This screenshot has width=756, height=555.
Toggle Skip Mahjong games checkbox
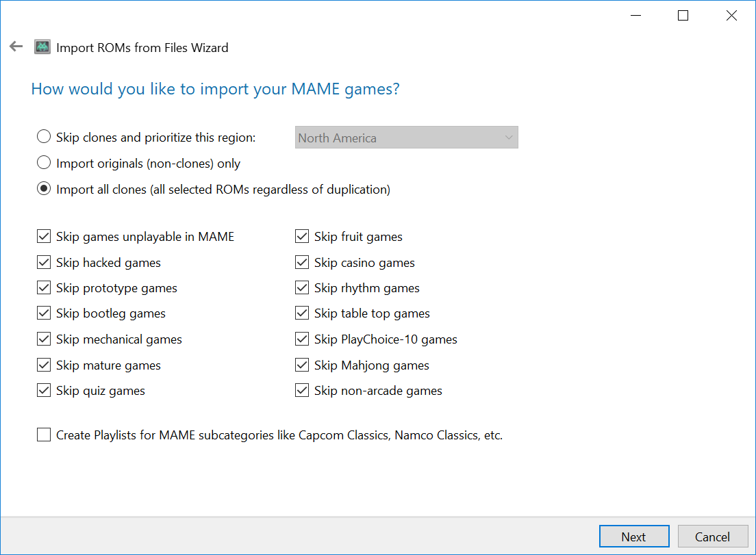(302, 365)
